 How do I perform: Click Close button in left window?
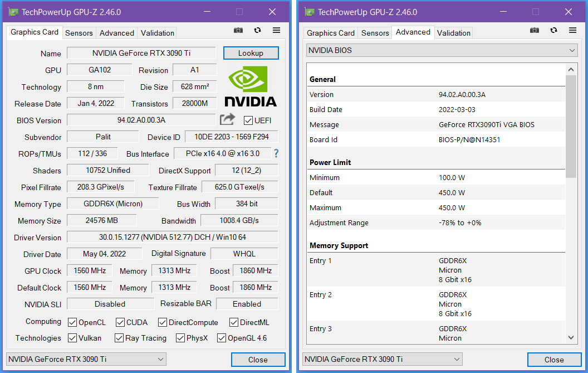tap(258, 360)
